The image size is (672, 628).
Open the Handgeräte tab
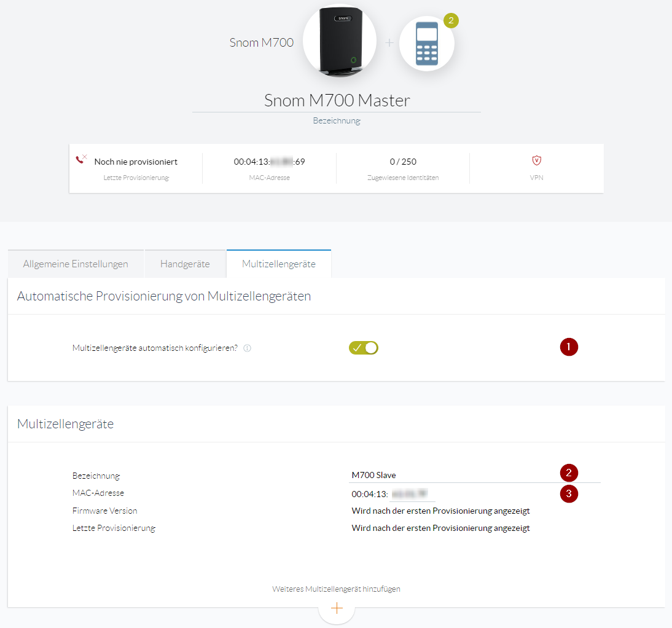(x=185, y=264)
